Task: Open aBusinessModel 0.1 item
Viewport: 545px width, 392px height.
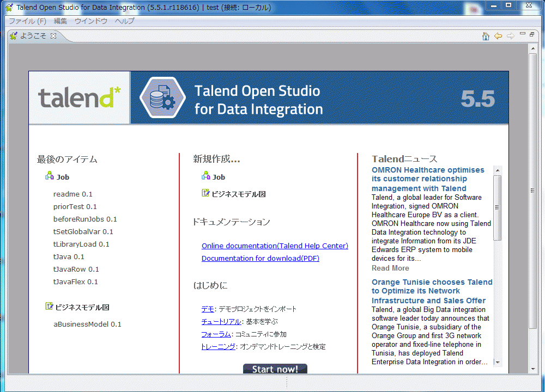Action: coord(87,324)
